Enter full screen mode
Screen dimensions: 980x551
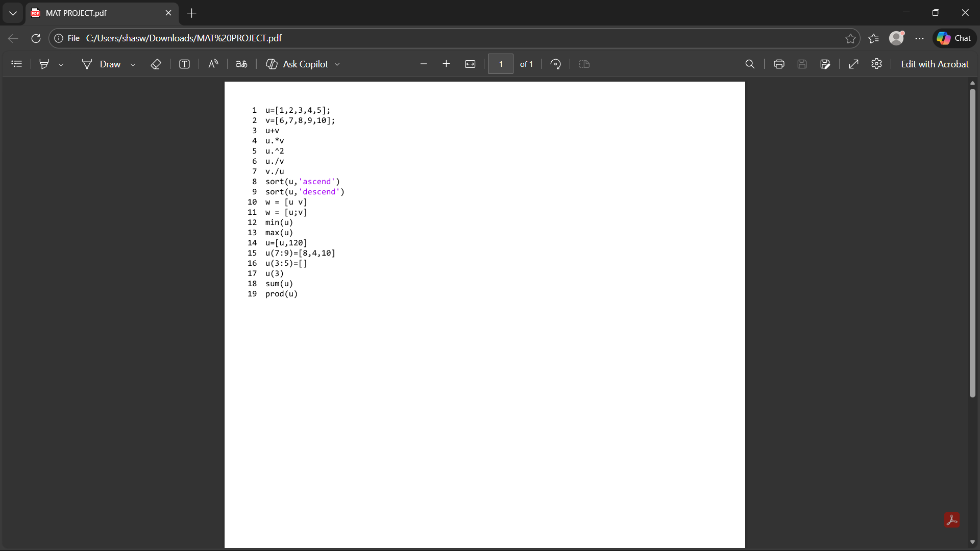854,64
